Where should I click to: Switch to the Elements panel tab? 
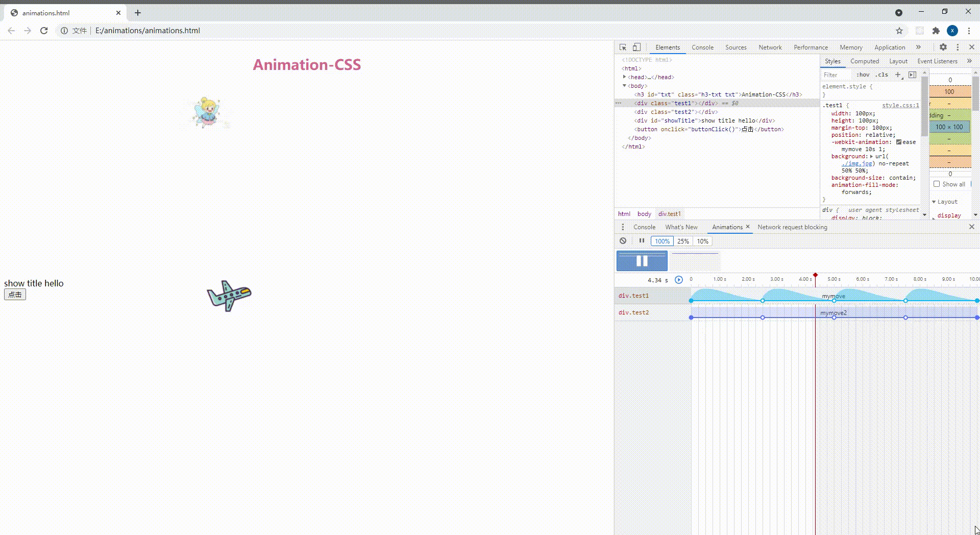point(668,47)
